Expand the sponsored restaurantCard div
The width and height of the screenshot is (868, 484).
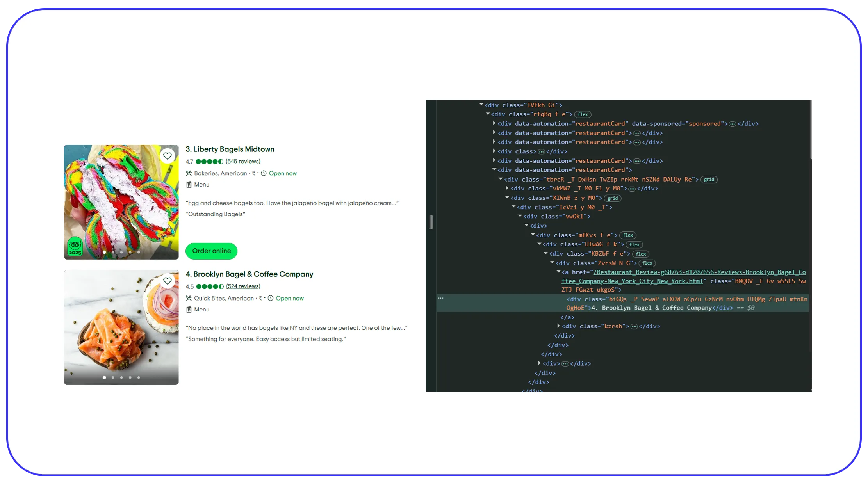coord(494,123)
